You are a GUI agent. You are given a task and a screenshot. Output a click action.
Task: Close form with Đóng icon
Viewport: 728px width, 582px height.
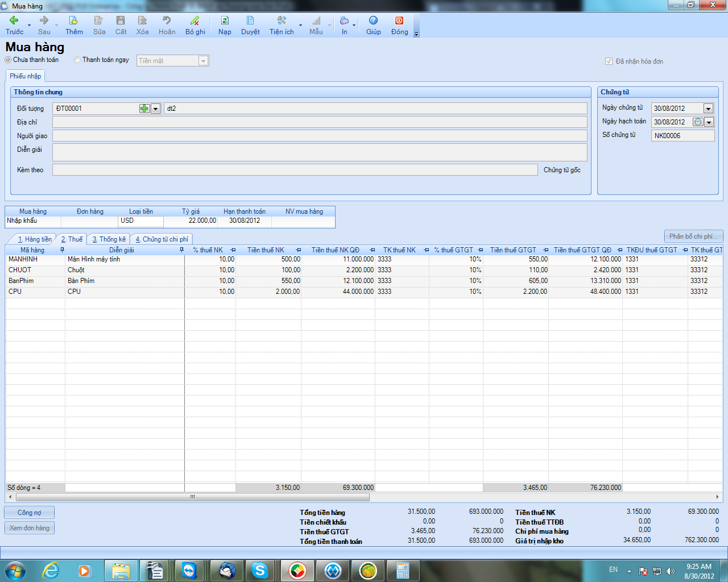pos(399,20)
